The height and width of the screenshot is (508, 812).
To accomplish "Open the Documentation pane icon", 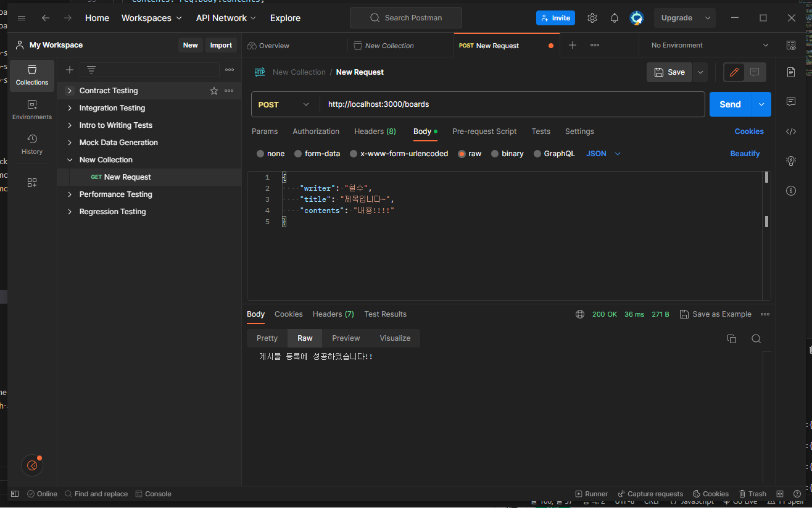I will 791,72.
